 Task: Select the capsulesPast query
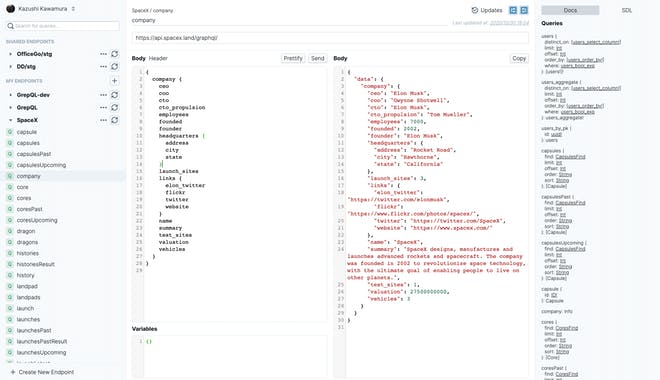pos(34,154)
